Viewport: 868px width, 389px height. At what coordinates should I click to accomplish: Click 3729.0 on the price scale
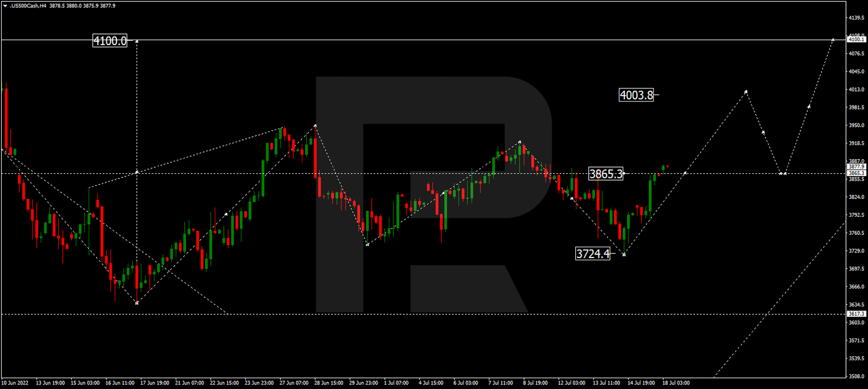click(x=856, y=251)
